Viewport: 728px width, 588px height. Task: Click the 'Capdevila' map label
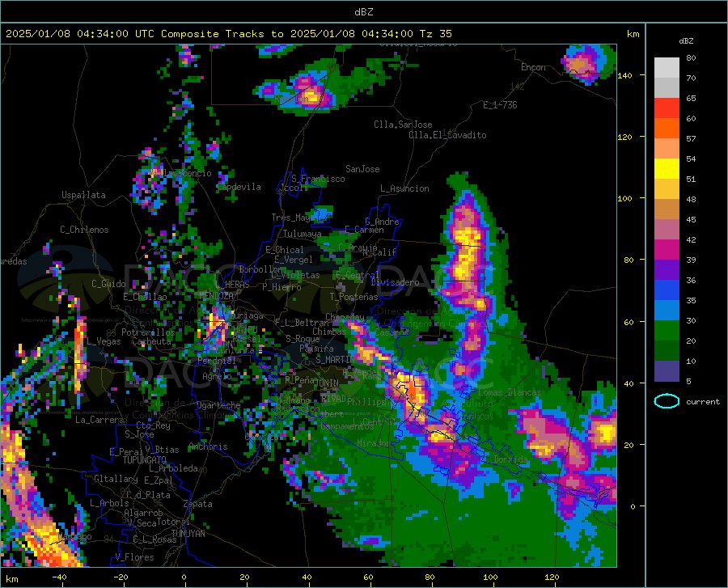click(239, 187)
